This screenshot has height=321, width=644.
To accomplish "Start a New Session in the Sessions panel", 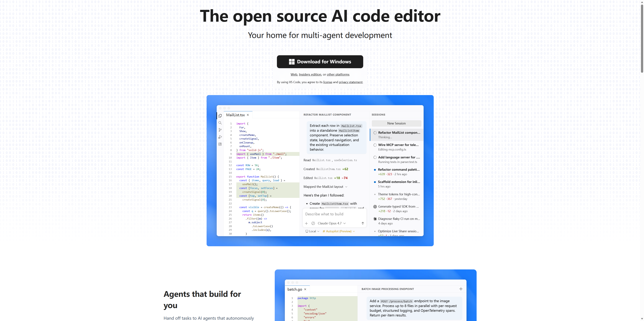I will tap(396, 123).
